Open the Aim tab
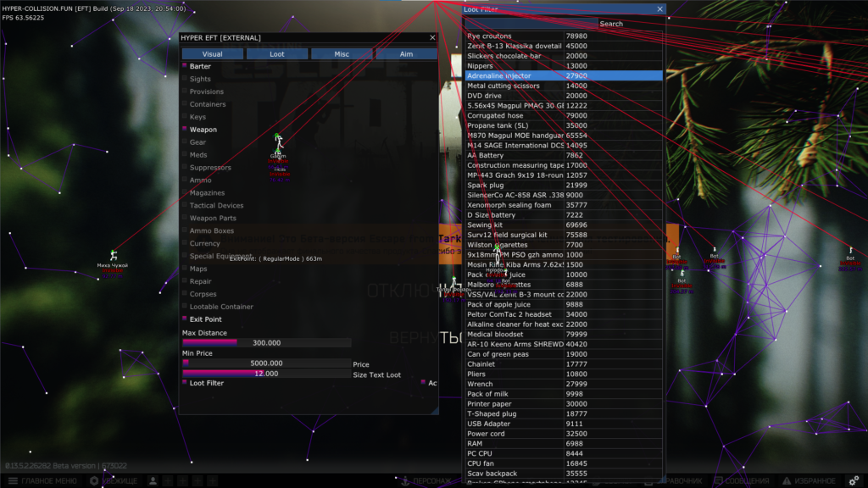 point(406,54)
